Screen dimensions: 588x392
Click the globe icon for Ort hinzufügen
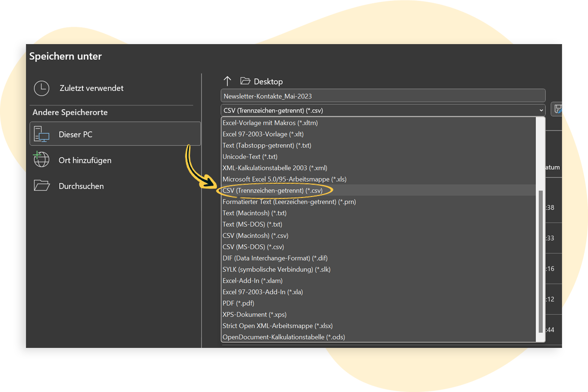pos(42,160)
